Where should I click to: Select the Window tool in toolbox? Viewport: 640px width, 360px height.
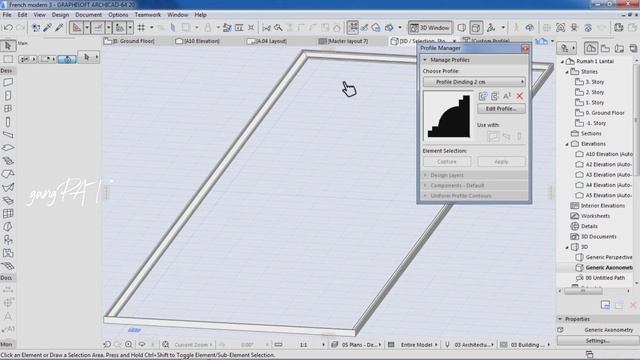tap(8, 109)
